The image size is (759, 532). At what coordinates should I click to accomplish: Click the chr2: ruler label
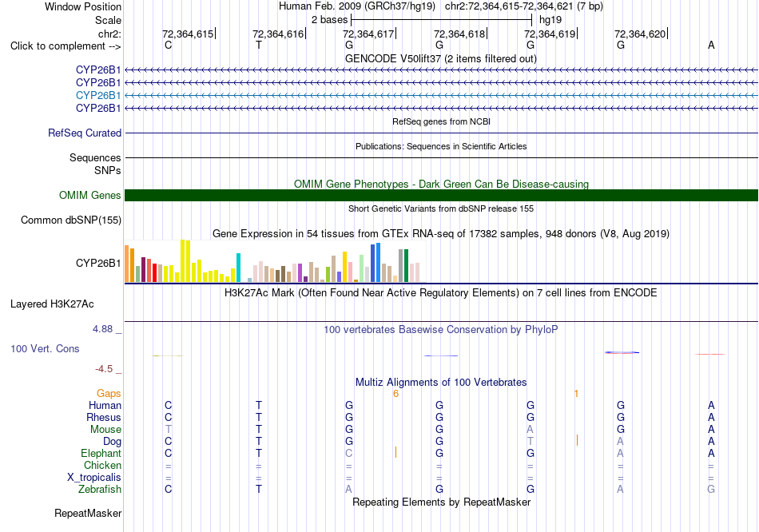click(109, 34)
